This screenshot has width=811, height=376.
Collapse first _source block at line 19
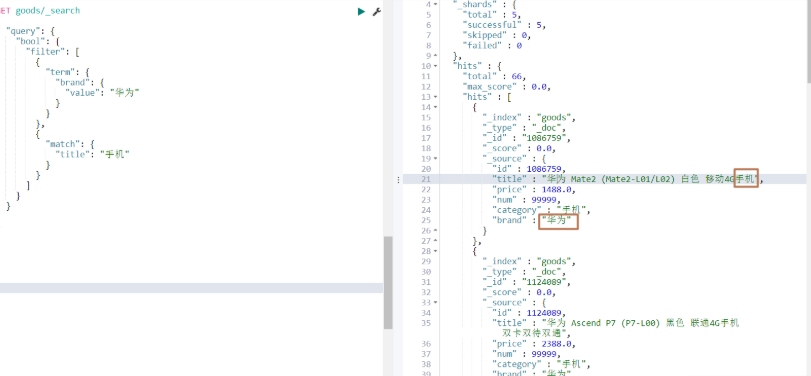pyautogui.click(x=435, y=158)
